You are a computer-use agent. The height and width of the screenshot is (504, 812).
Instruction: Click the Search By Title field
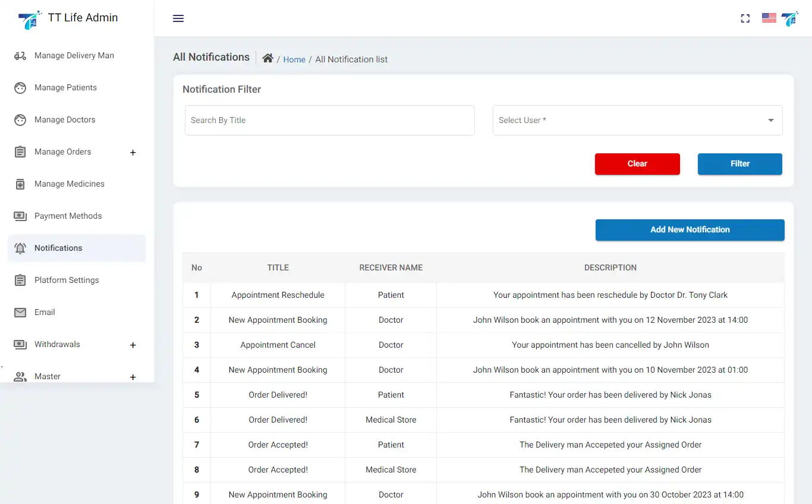[x=329, y=121]
